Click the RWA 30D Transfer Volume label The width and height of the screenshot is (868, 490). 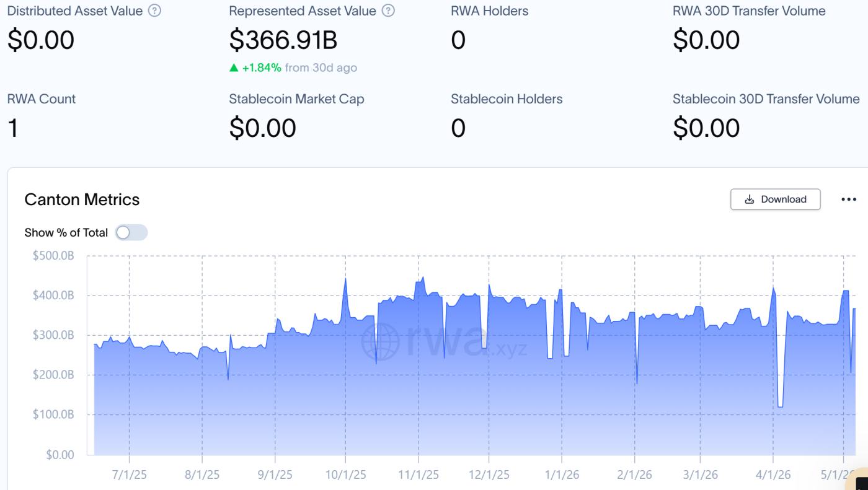749,11
